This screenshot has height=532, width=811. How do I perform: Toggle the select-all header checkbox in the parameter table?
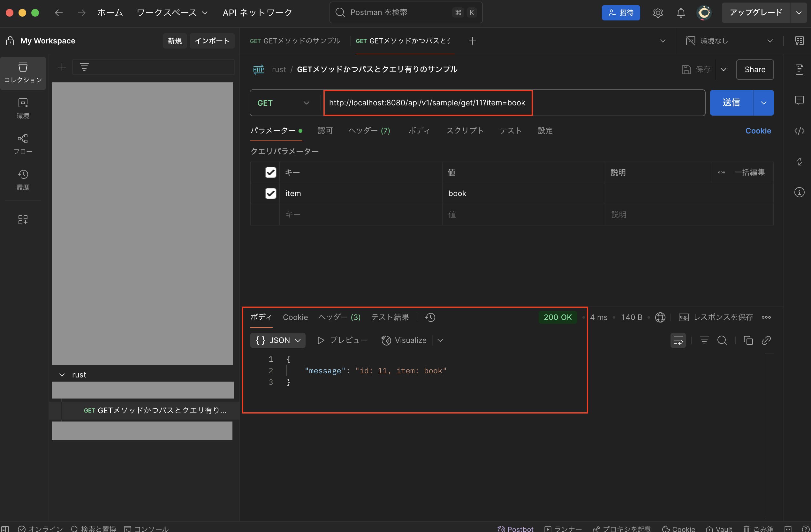270,172
